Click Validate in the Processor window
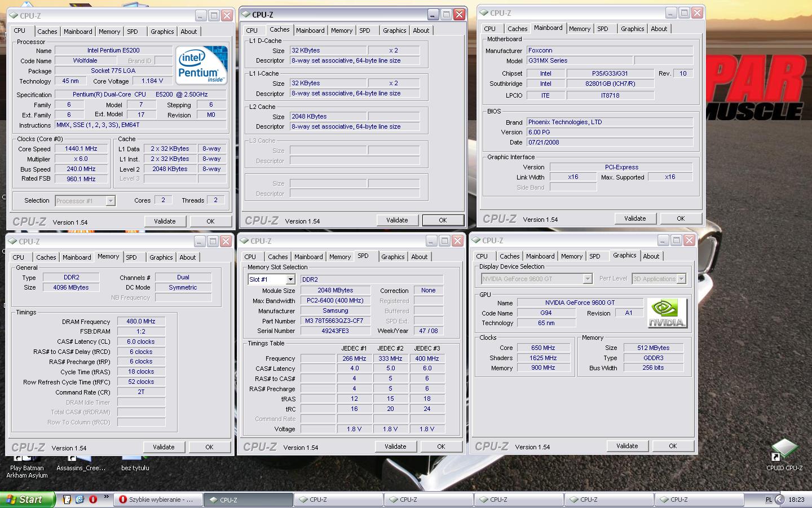 click(165, 221)
